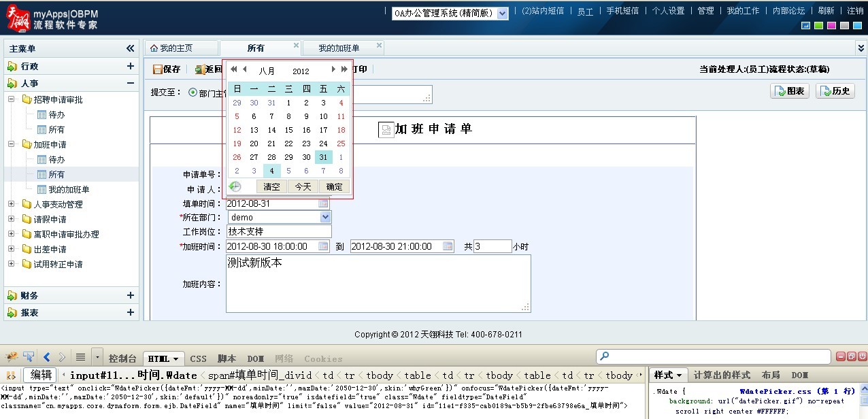Click 今天 today button in calendar
Screen dimensions: 868x419
click(303, 186)
